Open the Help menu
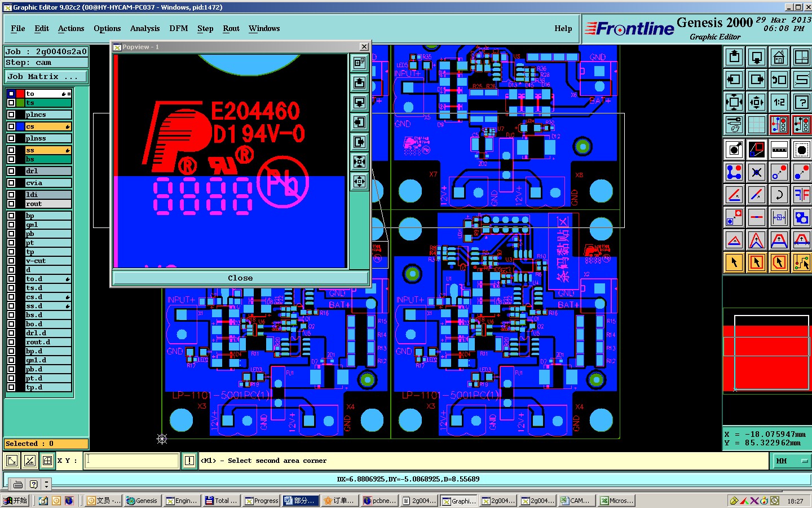The image size is (812, 508). [563, 28]
